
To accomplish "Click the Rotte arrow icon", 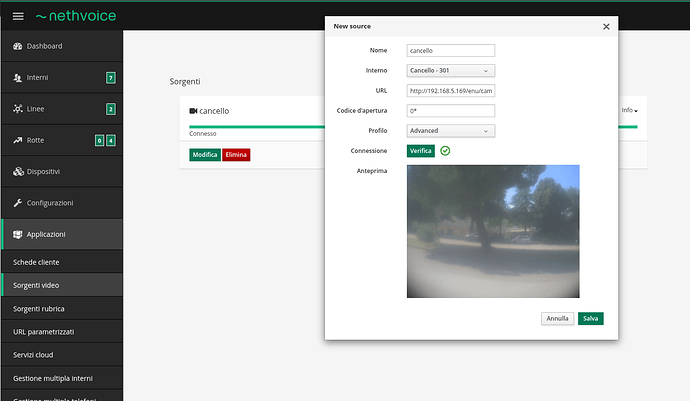I will pos(18,140).
